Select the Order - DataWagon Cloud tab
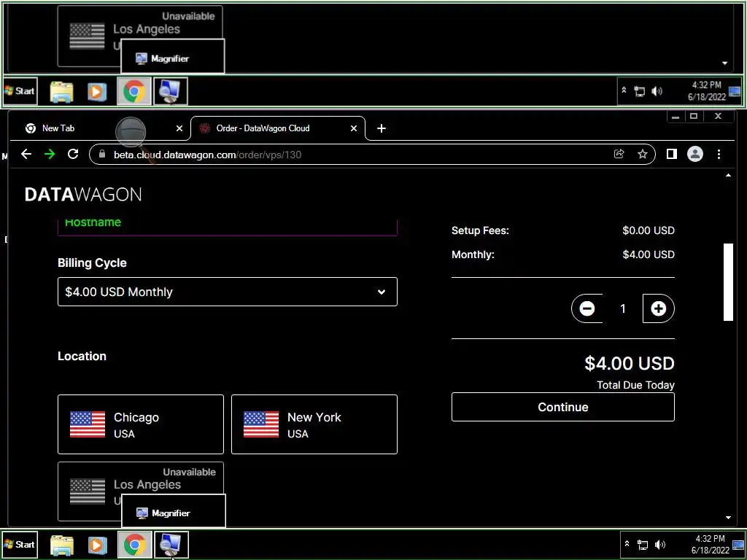Screen dimensions: 747x560 [278, 128]
